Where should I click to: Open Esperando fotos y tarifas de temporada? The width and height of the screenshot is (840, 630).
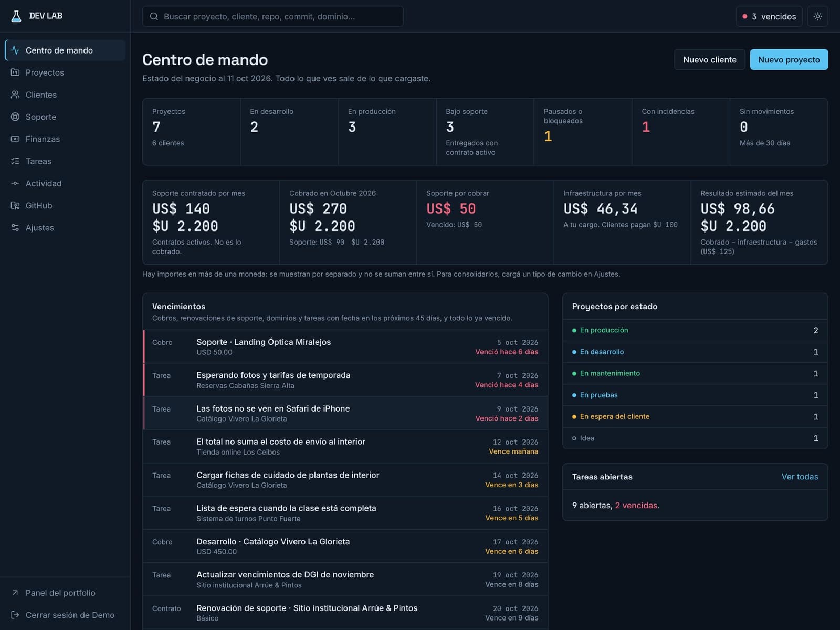345,380
